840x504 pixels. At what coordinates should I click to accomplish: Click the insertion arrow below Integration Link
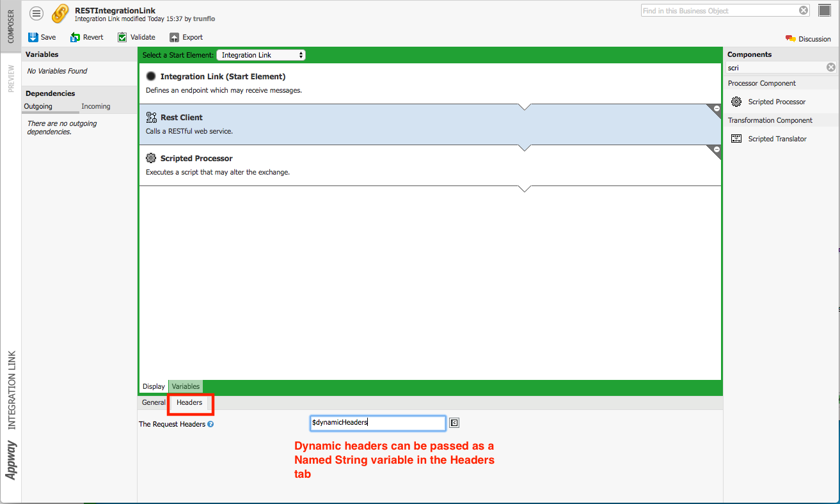point(525,107)
